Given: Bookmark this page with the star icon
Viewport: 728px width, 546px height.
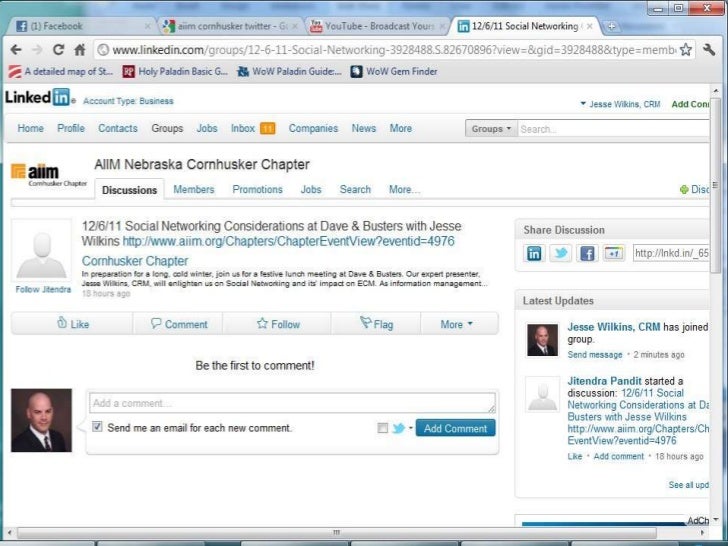Looking at the screenshot, I should click(686, 50).
